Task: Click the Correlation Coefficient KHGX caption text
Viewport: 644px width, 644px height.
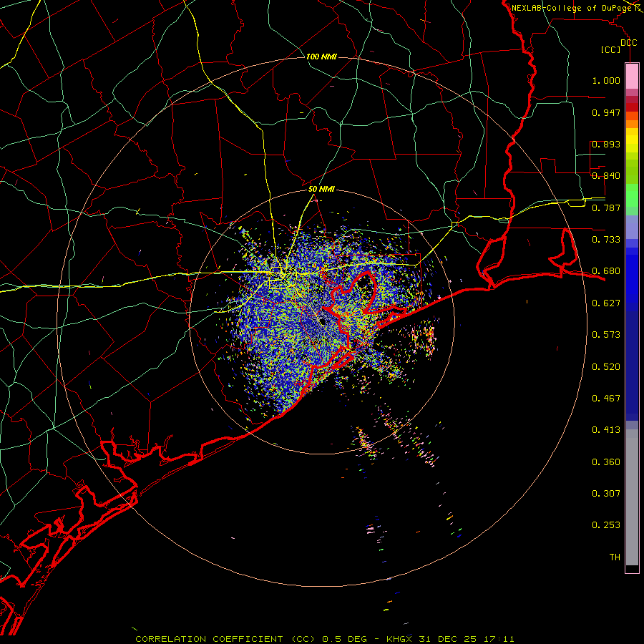Action: 324,639
